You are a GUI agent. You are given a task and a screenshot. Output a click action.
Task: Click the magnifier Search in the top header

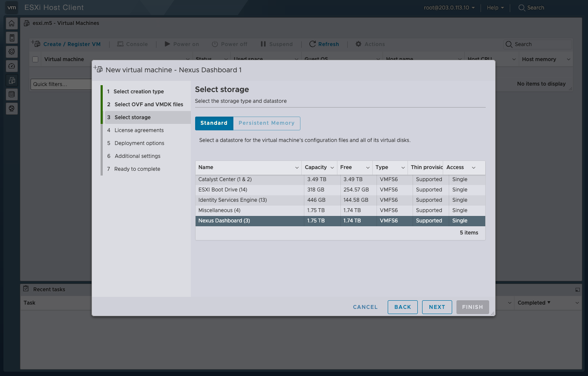[531, 7]
